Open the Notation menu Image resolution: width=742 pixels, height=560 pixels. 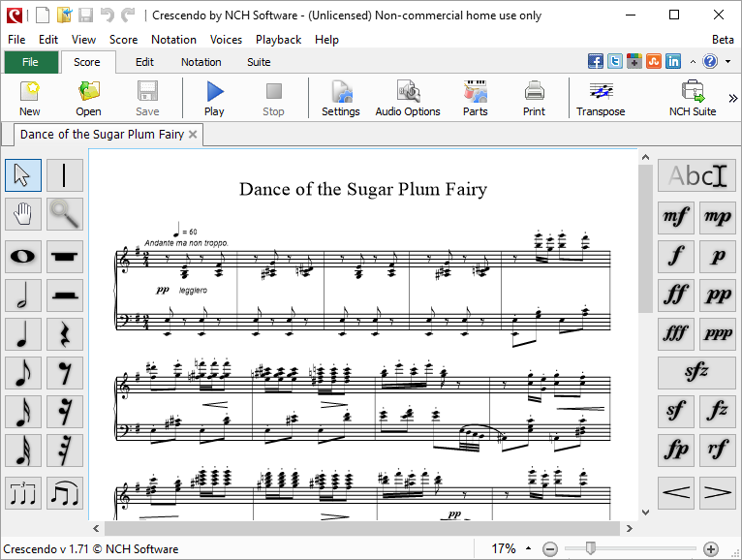(173, 40)
